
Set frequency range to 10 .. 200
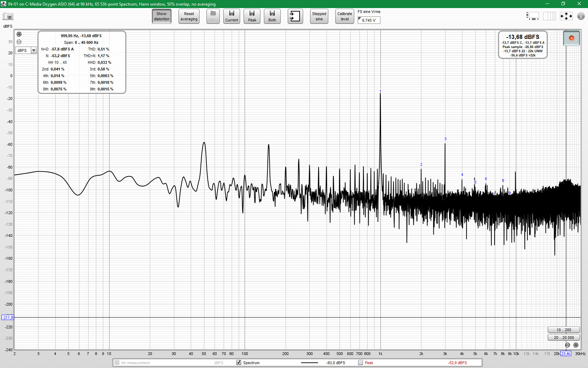pos(564,330)
